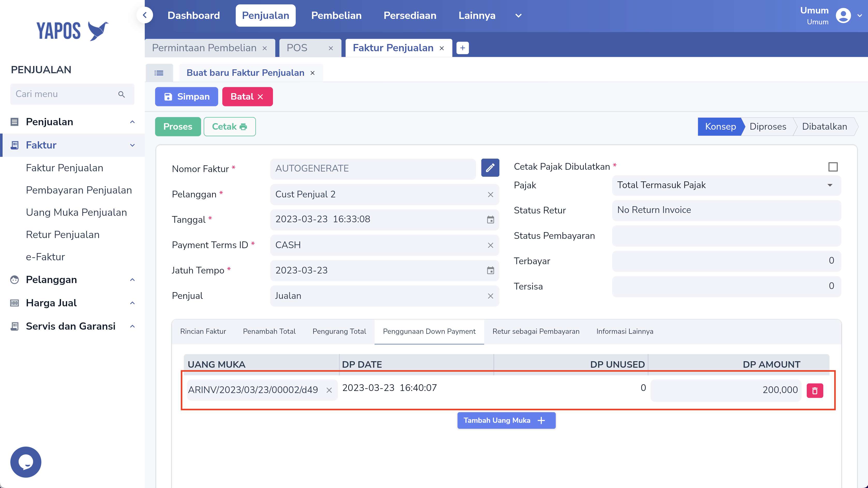
Task: Click the green Proses button
Action: tap(178, 127)
